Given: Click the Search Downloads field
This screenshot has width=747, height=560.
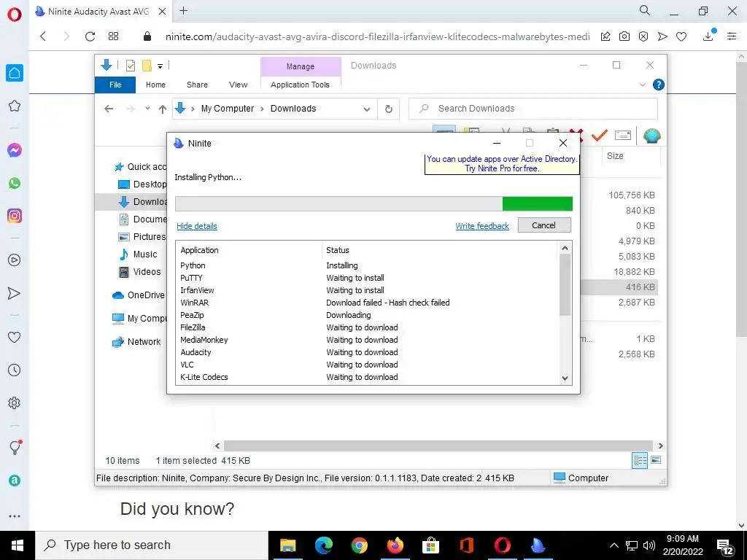Looking at the screenshot, I should (x=533, y=109).
